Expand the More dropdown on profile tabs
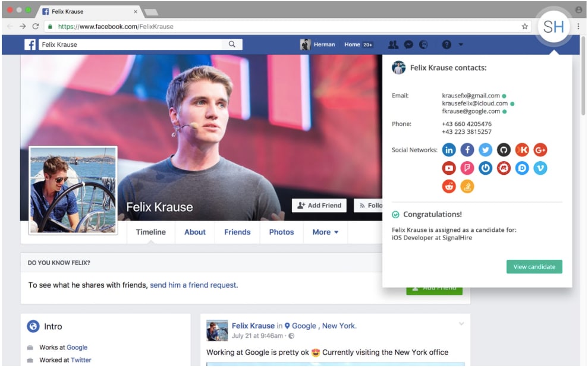 [325, 232]
